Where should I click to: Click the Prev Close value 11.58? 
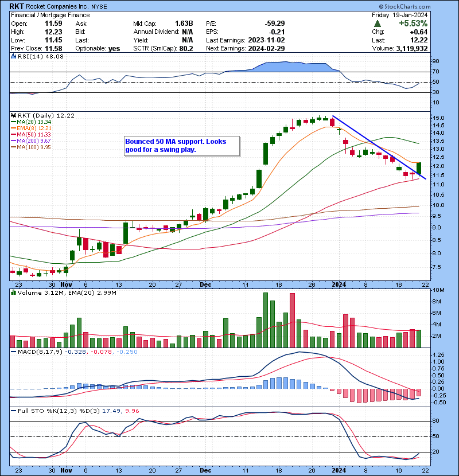coord(53,49)
